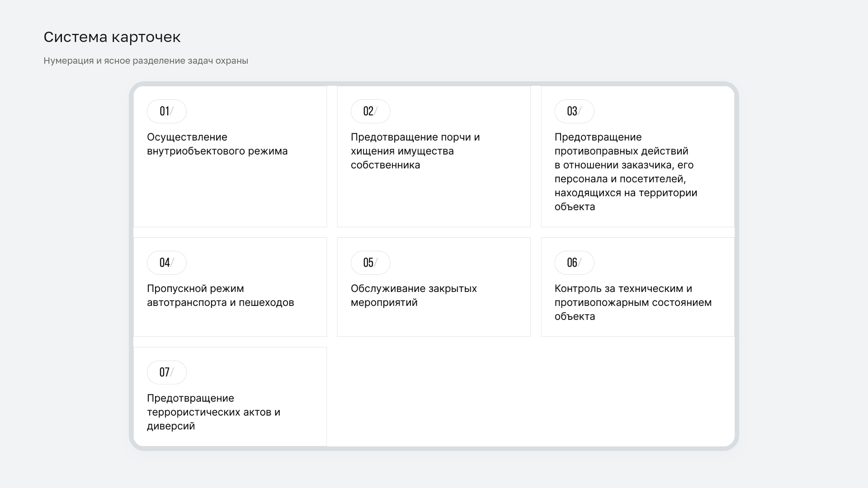Screen dimensions: 868x488
Task: Click text 'Контроль за техническим и противопожарным состоянием'
Action: click(x=633, y=296)
